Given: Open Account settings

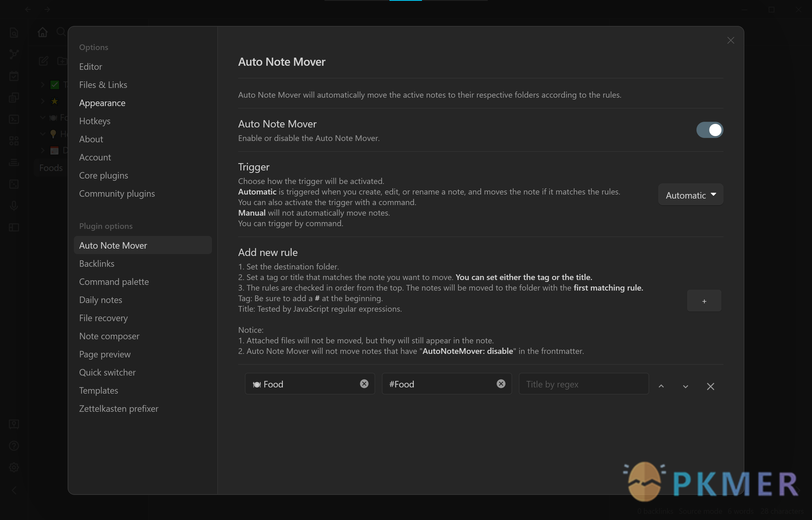Looking at the screenshot, I should tap(95, 157).
